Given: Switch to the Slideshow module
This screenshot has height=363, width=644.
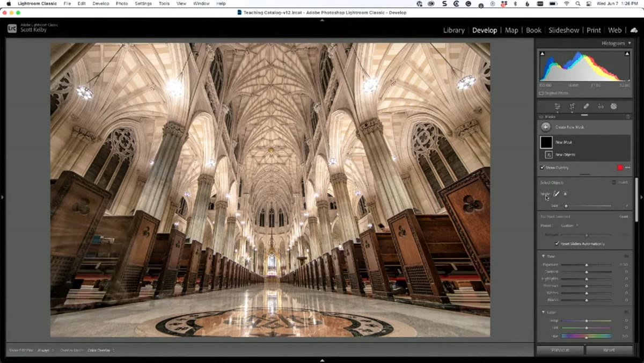Looking at the screenshot, I should point(563,30).
